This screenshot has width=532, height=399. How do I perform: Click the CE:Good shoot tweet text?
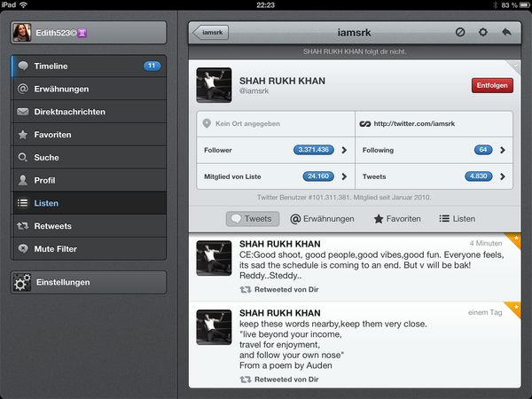coord(372,265)
